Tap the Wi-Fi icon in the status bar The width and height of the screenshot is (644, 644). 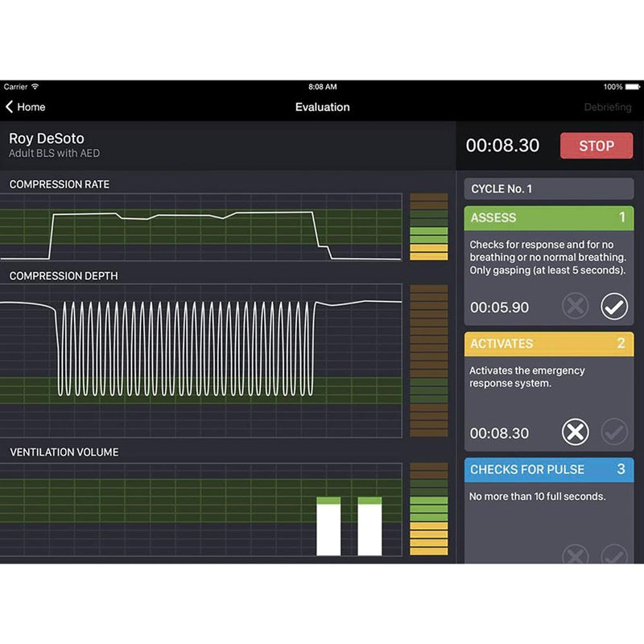click(x=36, y=86)
